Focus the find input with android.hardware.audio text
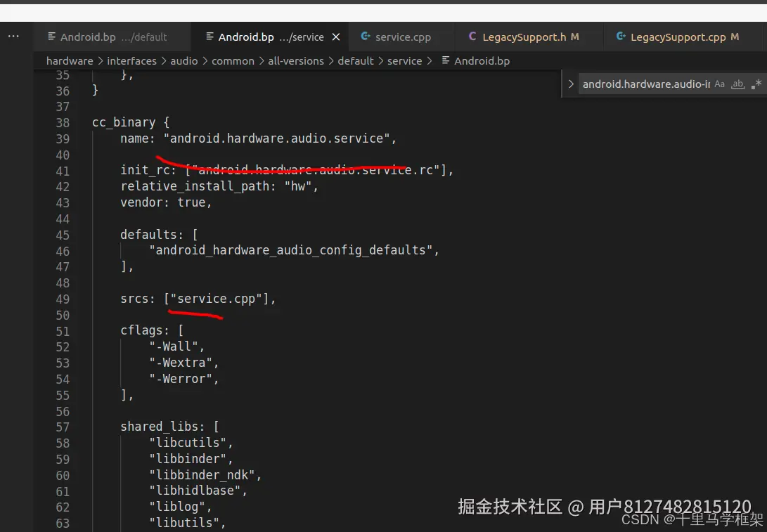The image size is (767, 532). (x=645, y=84)
